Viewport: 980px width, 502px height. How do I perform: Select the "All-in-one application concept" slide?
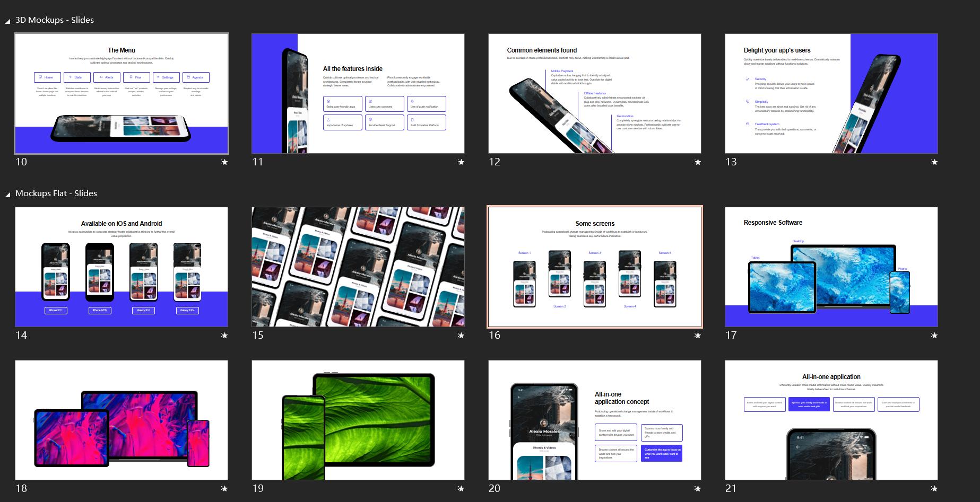coord(595,420)
